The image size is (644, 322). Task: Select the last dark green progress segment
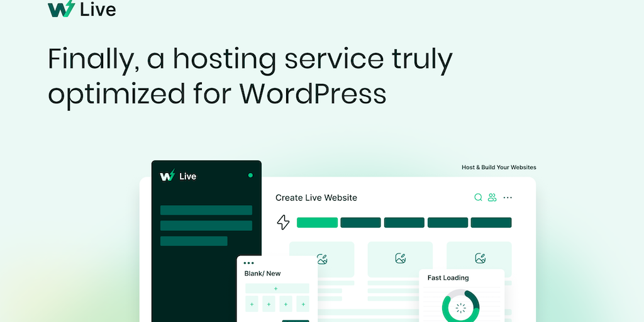491,223
